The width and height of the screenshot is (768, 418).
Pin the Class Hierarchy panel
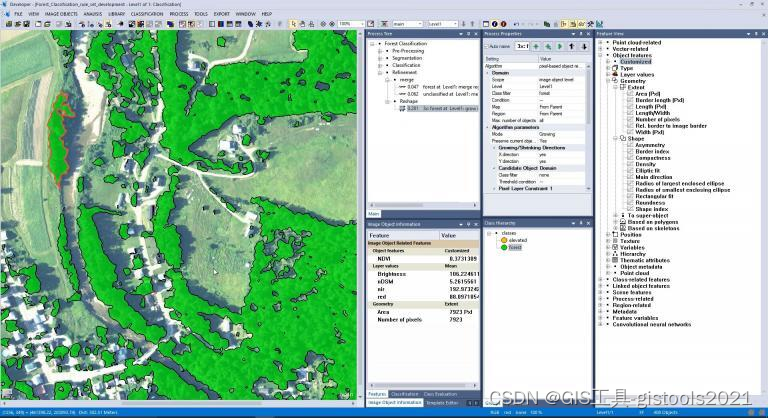click(x=581, y=223)
